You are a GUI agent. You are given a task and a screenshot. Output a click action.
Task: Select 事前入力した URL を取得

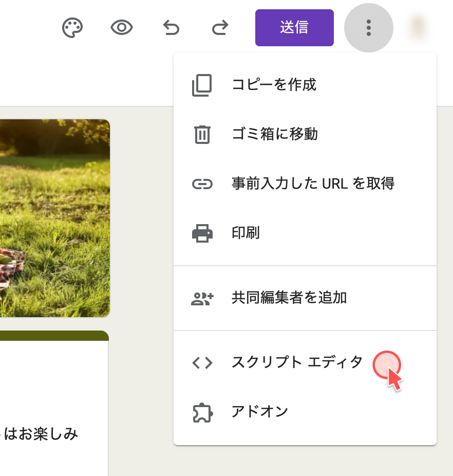305,184
